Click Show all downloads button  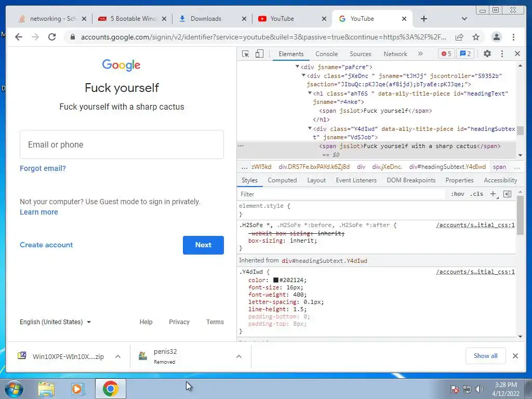486,356
